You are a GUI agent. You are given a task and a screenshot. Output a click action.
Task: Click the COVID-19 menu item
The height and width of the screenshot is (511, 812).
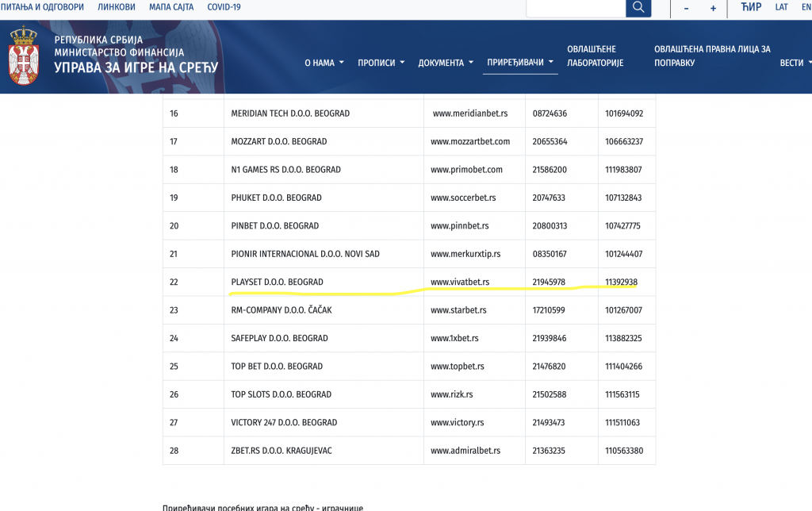224,6
